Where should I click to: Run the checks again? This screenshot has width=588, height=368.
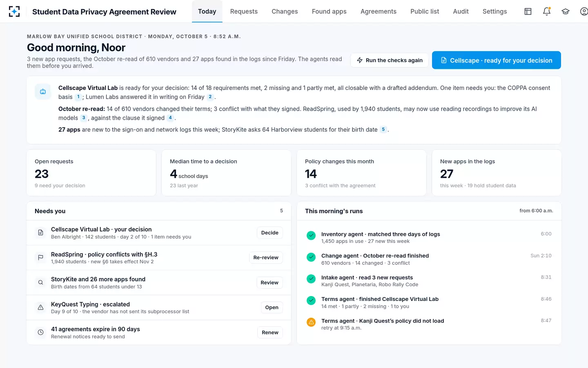(x=390, y=60)
